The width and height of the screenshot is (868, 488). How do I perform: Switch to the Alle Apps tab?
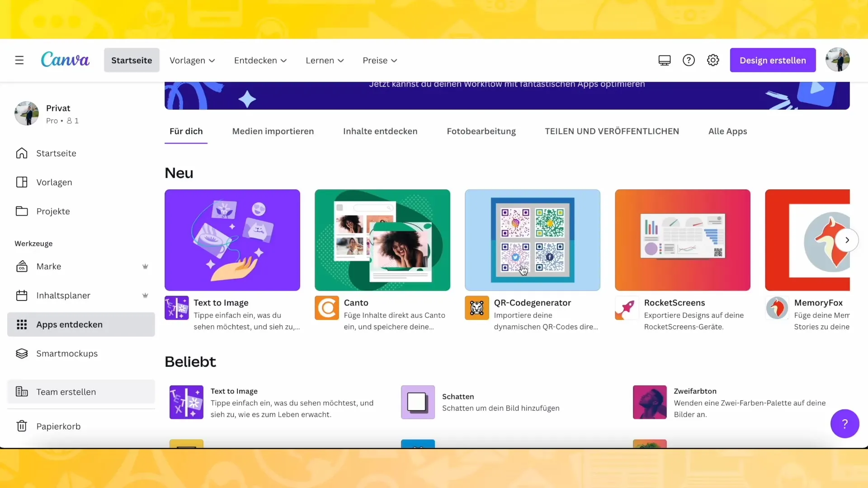pos(727,131)
